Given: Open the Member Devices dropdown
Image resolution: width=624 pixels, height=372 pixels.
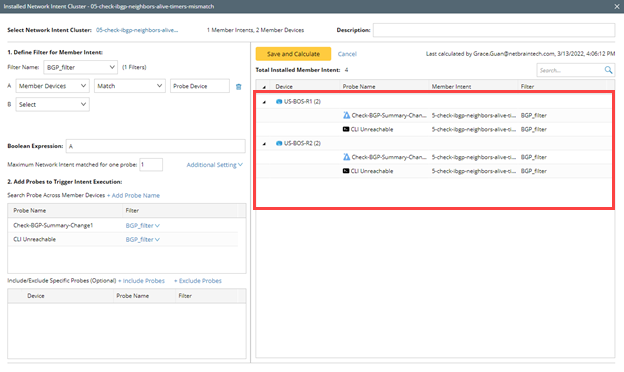Looking at the screenshot, I should [x=52, y=86].
